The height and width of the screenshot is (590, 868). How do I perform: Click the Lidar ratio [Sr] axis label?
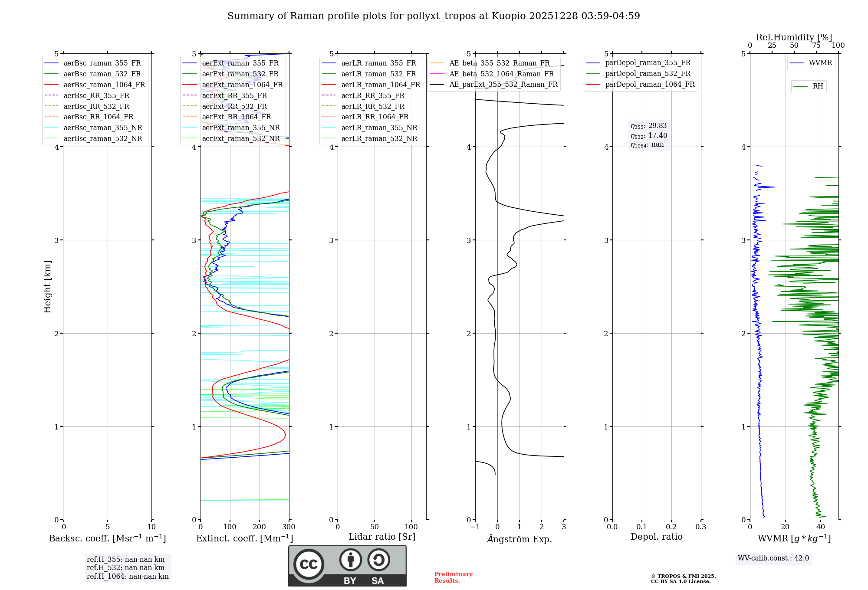coord(381,537)
